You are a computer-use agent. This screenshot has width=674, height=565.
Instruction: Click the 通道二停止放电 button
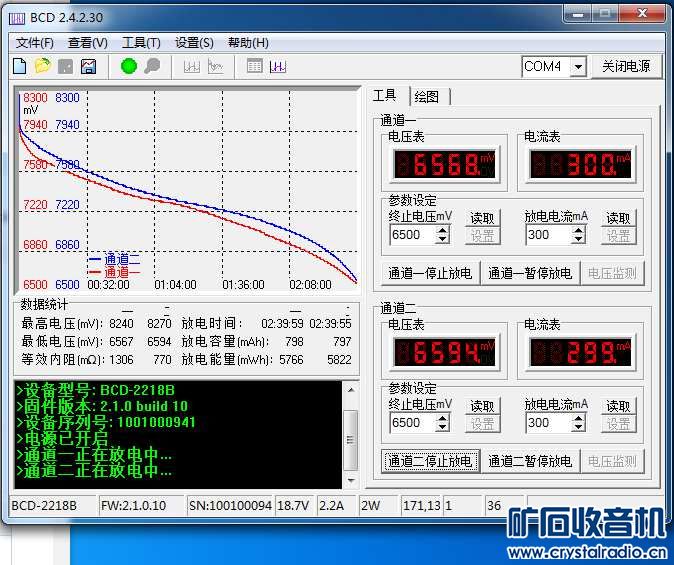point(430,461)
